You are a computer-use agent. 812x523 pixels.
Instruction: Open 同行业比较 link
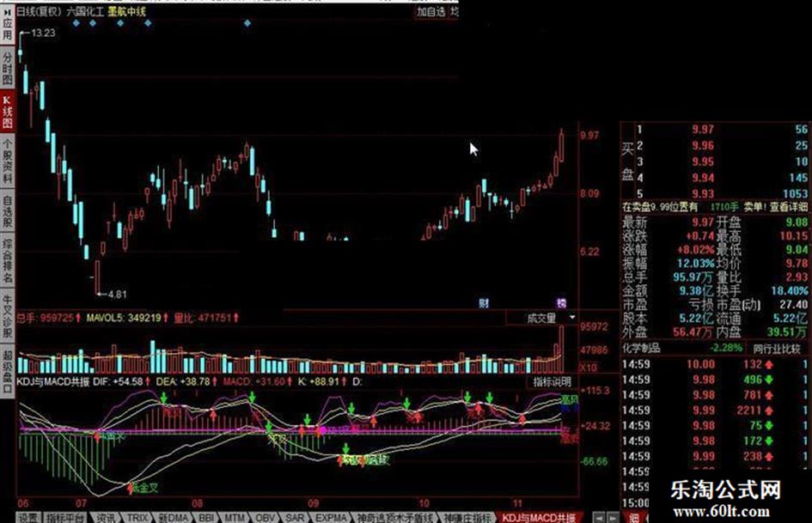(777, 349)
